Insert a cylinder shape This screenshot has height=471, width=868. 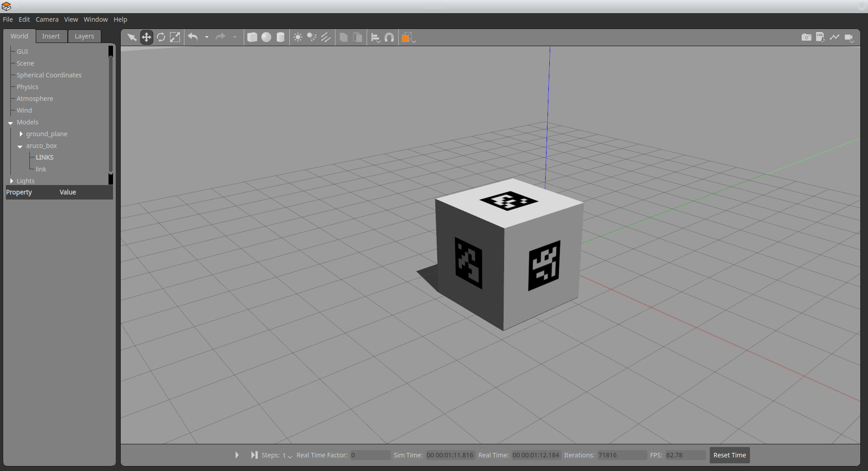pos(281,37)
